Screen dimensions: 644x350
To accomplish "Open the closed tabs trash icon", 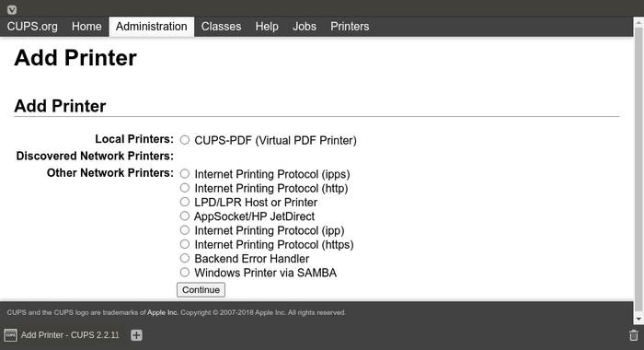I will coord(634,335).
